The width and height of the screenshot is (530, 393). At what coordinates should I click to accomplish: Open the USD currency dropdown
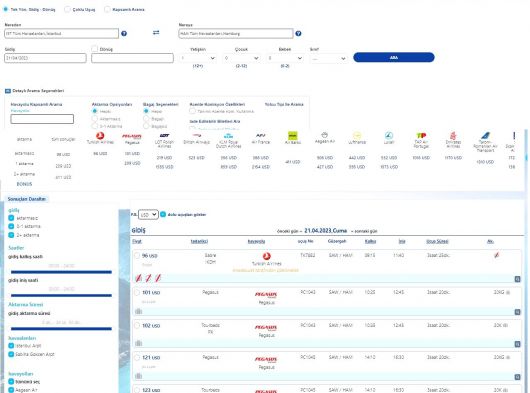[x=148, y=215]
